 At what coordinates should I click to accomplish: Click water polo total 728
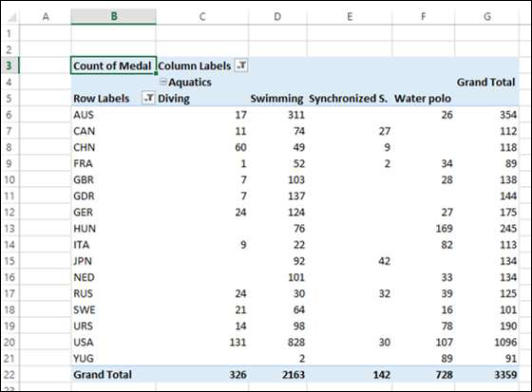click(445, 375)
